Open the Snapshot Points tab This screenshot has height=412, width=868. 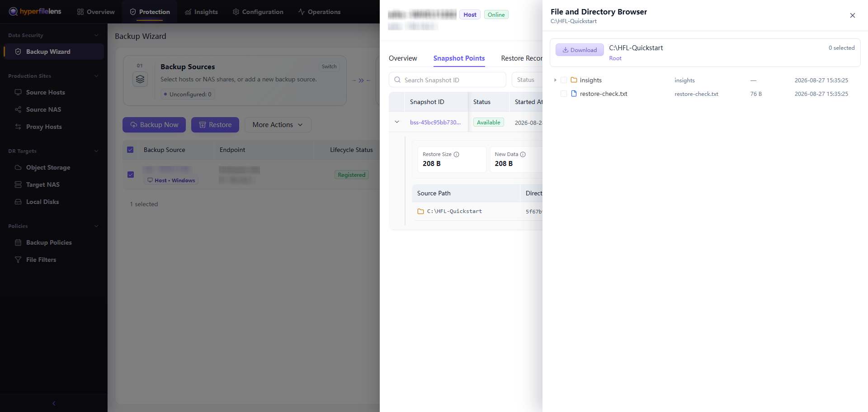pos(459,58)
